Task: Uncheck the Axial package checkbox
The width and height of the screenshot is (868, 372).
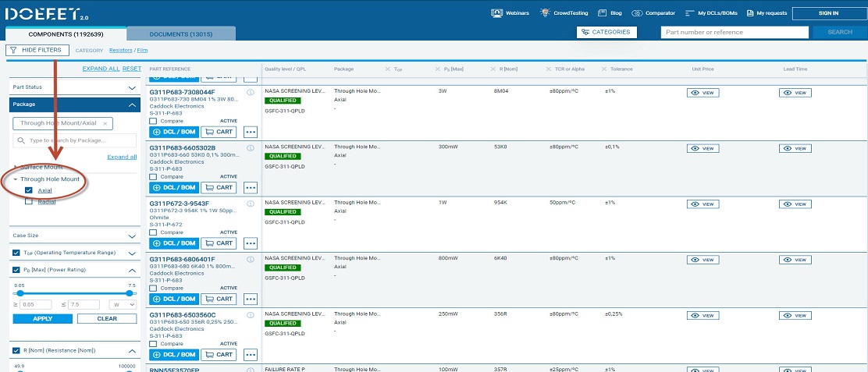Action: (x=29, y=190)
